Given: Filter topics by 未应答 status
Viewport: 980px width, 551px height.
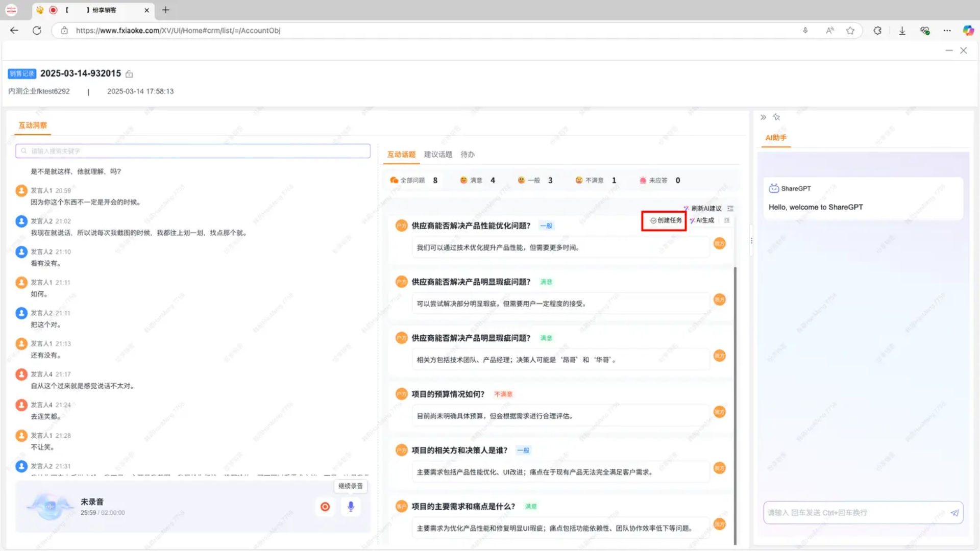Looking at the screenshot, I should point(658,181).
